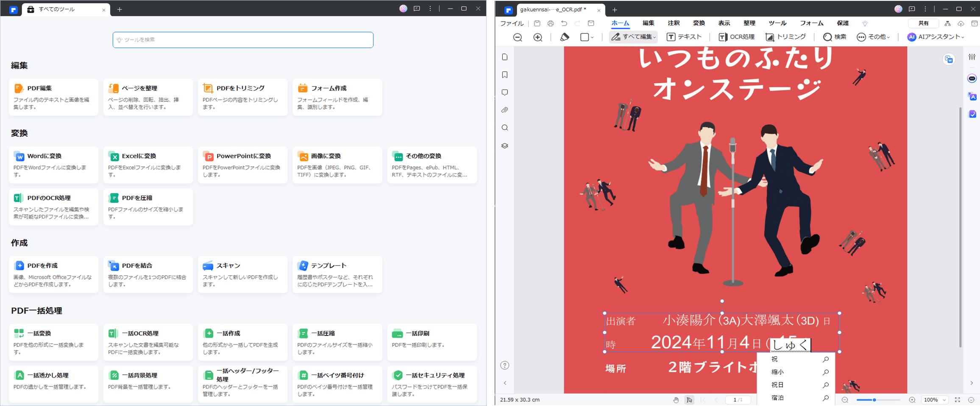The image size is (980, 406).
Task: Switch to the 変換 ribbon tab
Action: (699, 23)
